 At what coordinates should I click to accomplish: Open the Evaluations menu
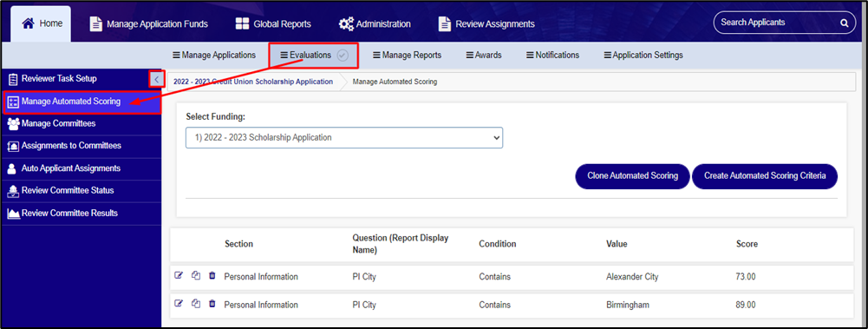click(x=314, y=55)
